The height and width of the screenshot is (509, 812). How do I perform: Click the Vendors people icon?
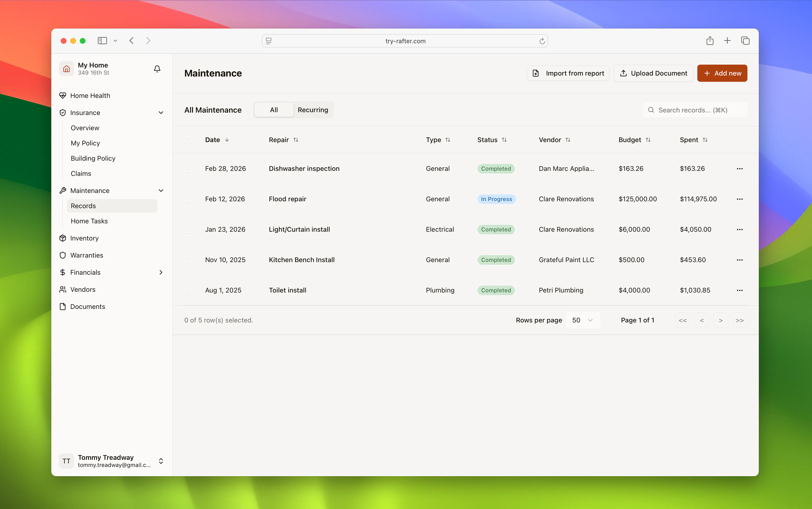[63, 289]
